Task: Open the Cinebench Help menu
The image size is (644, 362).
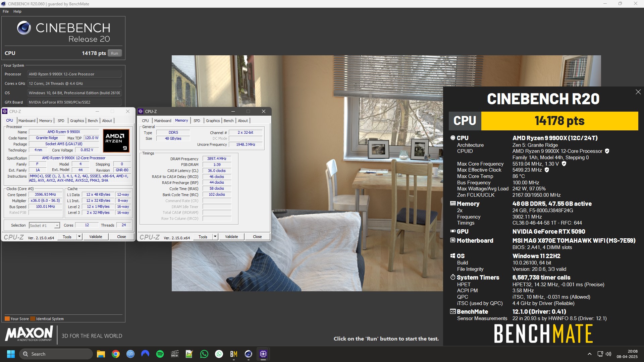Action: click(17, 11)
